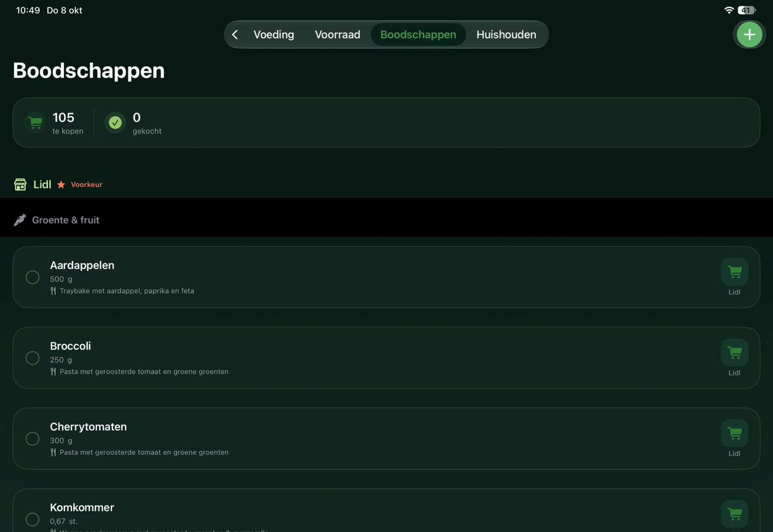The image size is (773, 532).
Task: Click the 105 te kopen counter
Action: click(x=68, y=123)
